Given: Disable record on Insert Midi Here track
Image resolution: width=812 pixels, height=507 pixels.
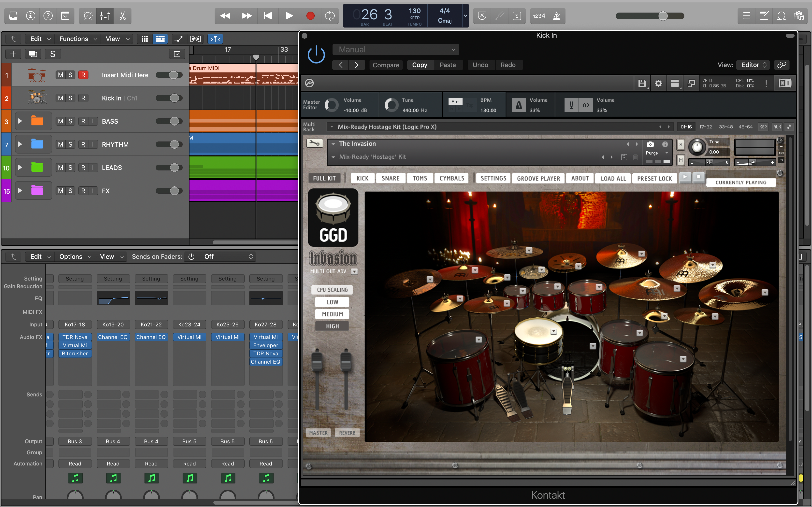Looking at the screenshot, I should point(83,75).
